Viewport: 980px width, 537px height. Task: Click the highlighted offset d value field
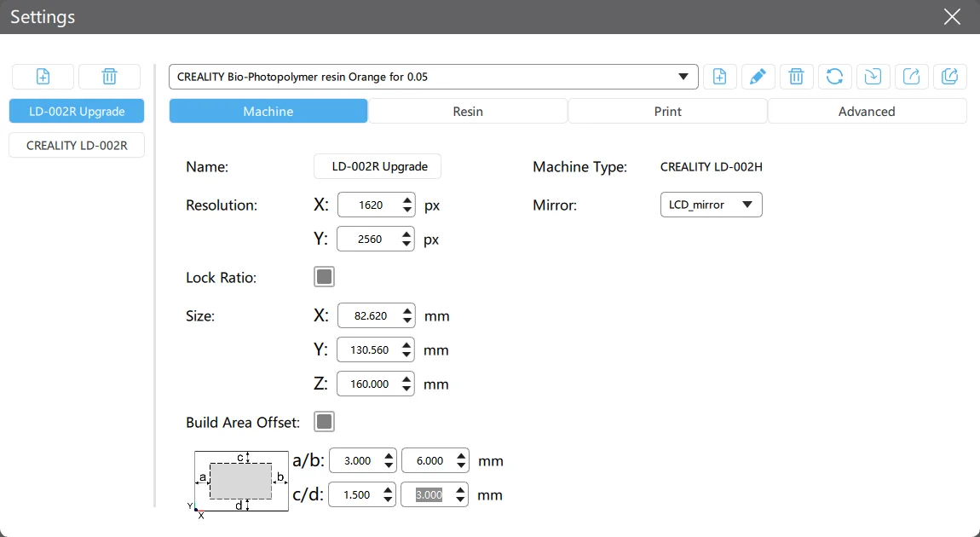429,494
